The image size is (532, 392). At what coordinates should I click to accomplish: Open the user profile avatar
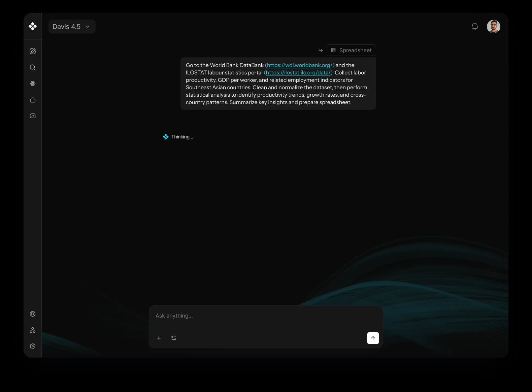click(494, 27)
